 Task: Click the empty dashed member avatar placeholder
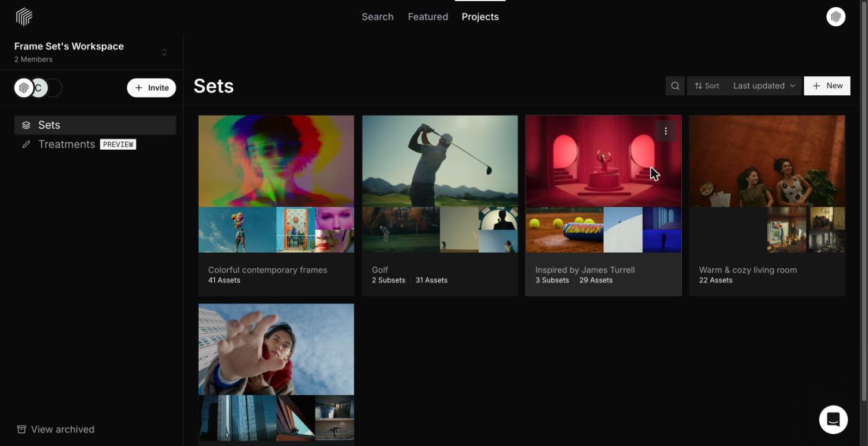pos(54,88)
